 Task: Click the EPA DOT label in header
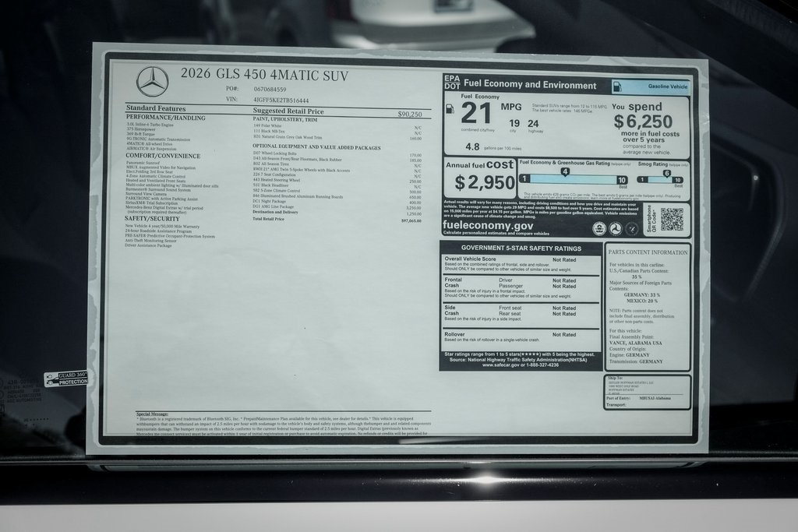point(452,83)
